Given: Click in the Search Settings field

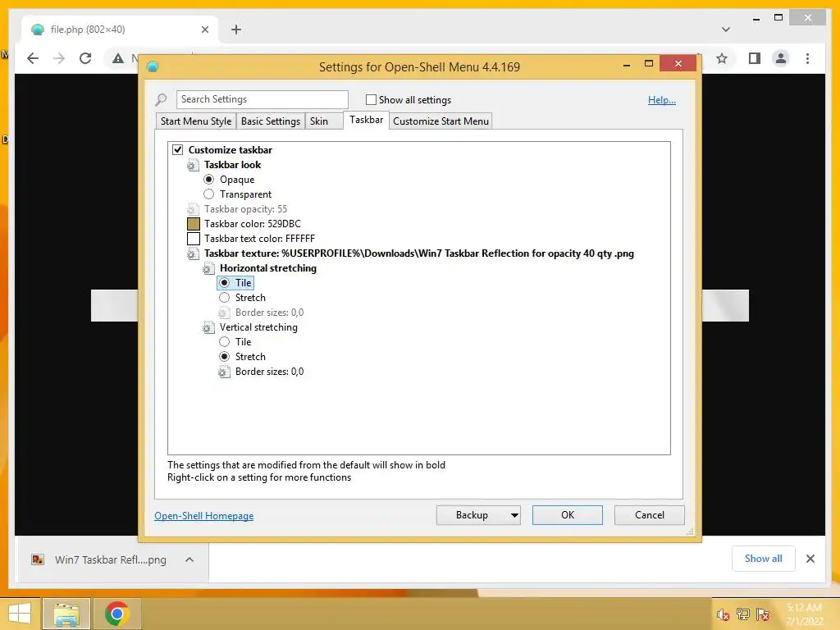Looking at the screenshot, I should click(x=262, y=99).
